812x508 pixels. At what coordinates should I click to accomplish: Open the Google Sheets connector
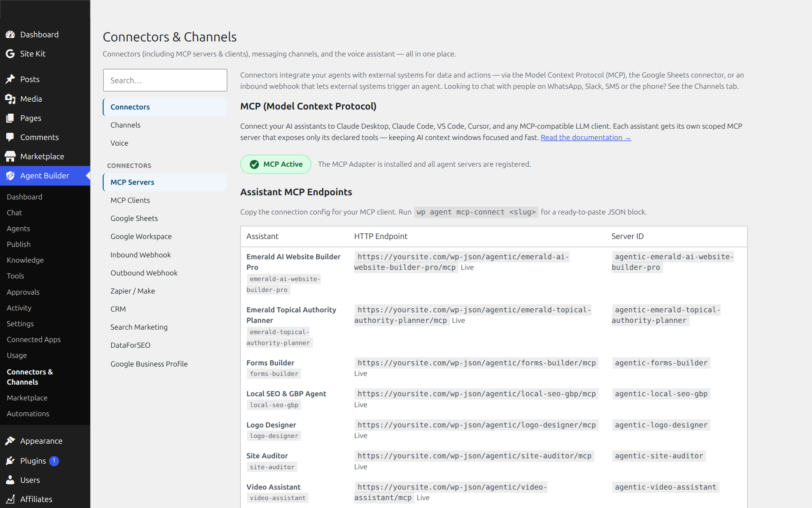165,219
